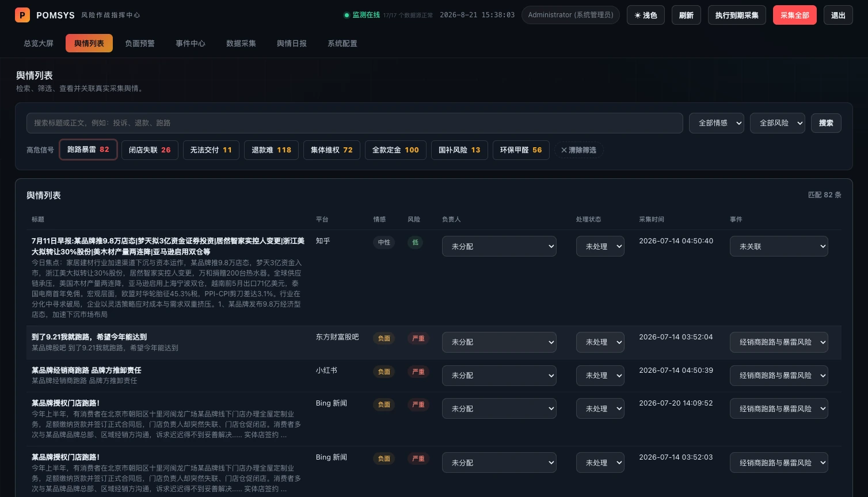
Task: Click the 中性 sentiment tag
Action: tap(384, 242)
